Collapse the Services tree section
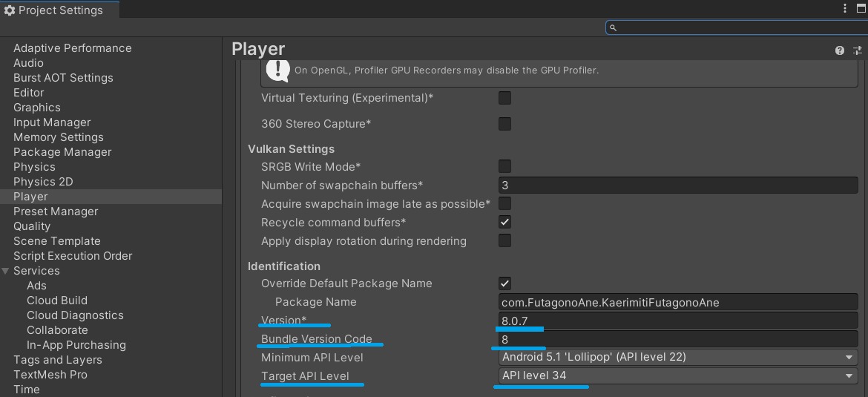This screenshot has width=868, height=397. pos(6,271)
